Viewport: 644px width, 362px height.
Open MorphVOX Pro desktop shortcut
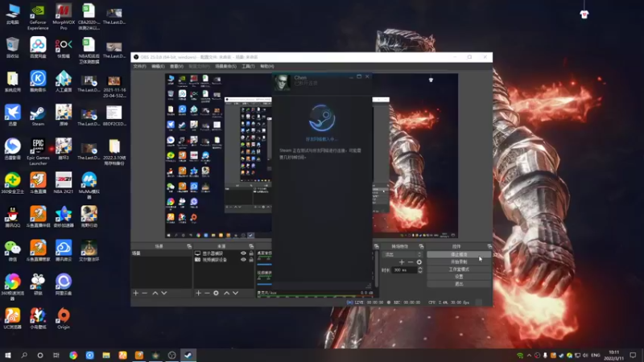point(64,17)
